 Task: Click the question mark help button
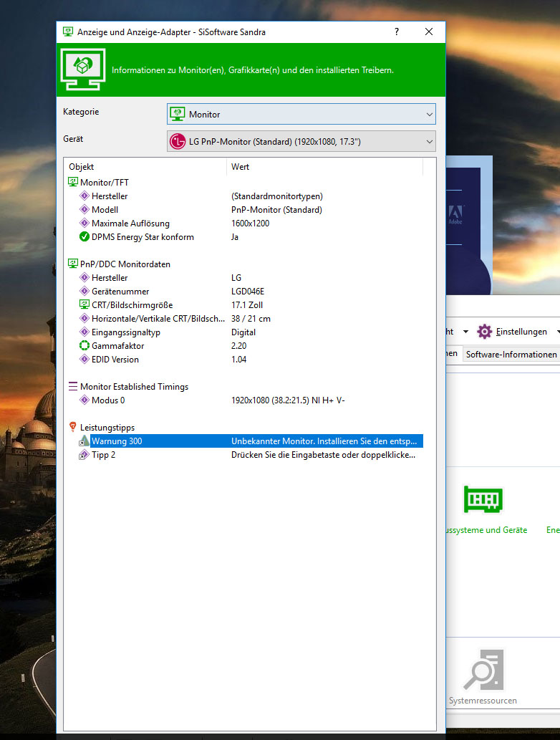(397, 32)
